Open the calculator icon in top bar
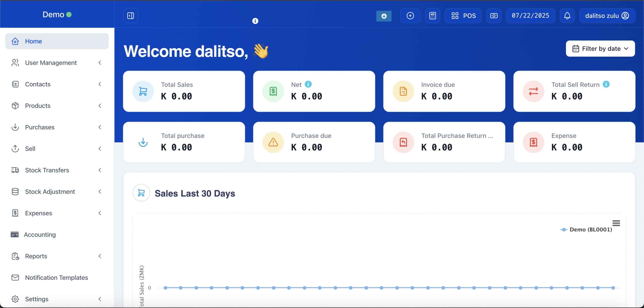 (432, 16)
